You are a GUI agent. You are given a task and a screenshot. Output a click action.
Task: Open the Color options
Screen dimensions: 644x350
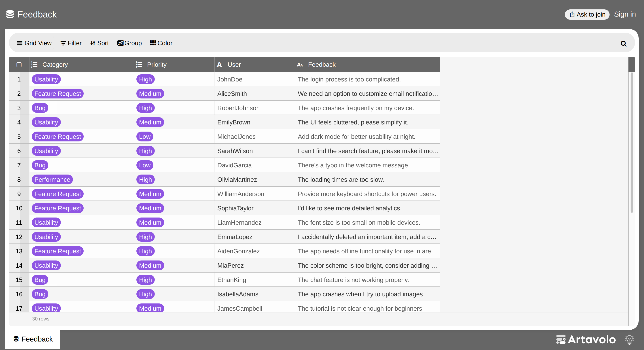(x=161, y=43)
